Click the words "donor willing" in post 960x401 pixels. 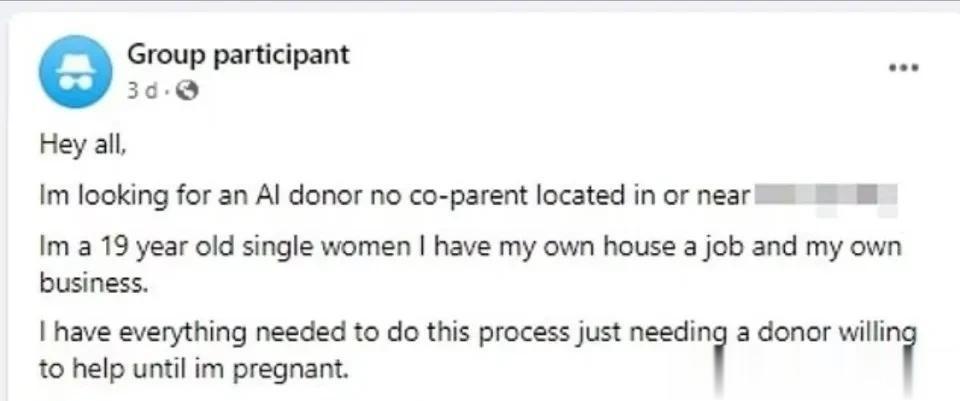coord(838,334)
